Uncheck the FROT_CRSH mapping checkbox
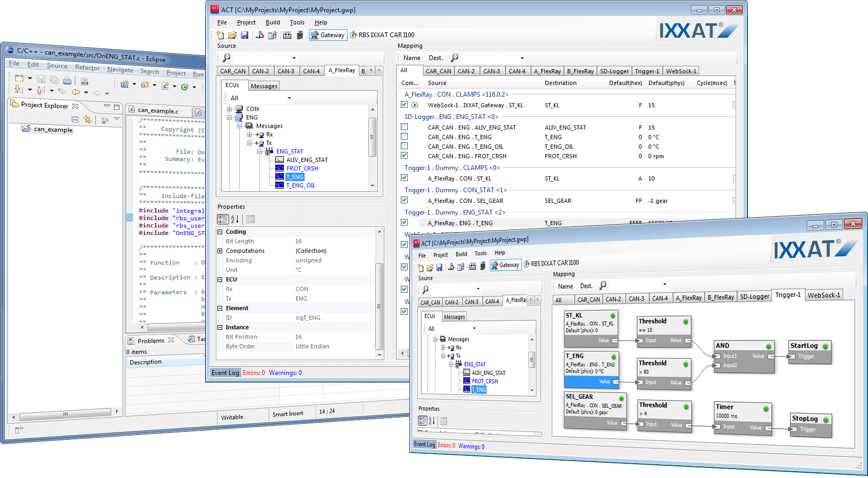This screenshot has width=868, height=478. click(404, 156)
